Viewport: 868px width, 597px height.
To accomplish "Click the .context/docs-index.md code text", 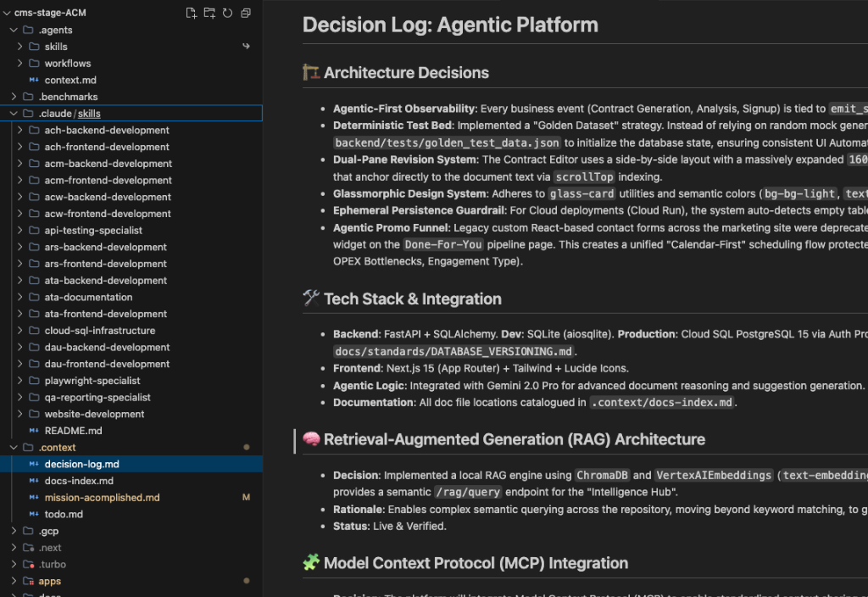I will coord(661,403).
